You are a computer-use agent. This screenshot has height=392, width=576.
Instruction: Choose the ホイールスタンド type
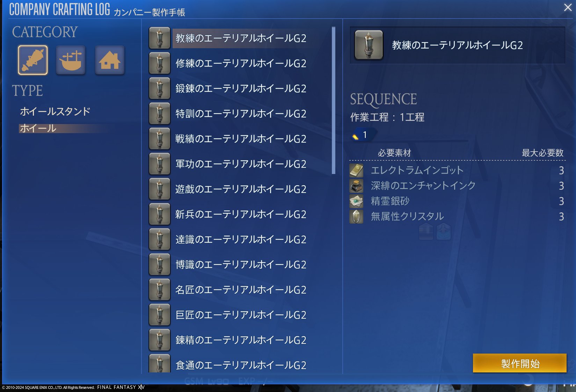[x=55, y=111]
